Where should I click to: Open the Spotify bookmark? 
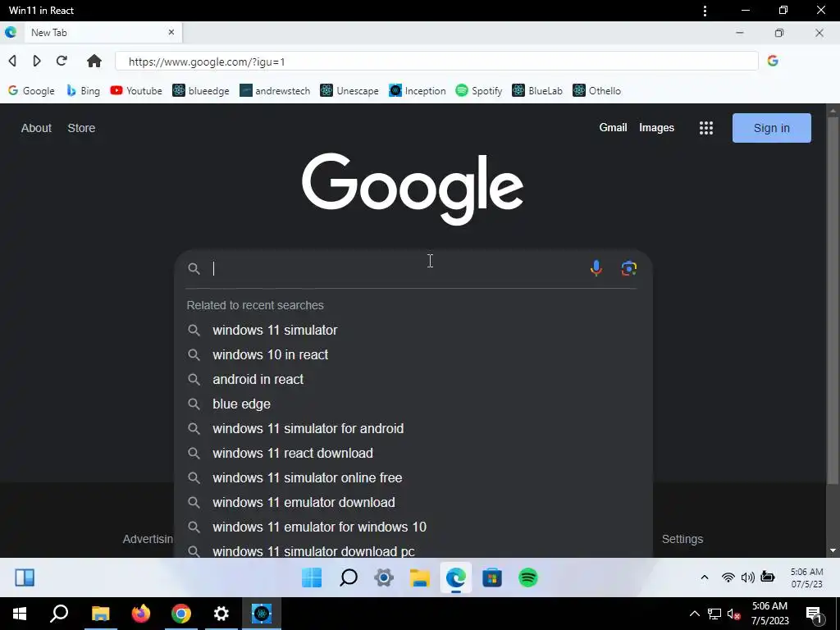coord(479,90)
